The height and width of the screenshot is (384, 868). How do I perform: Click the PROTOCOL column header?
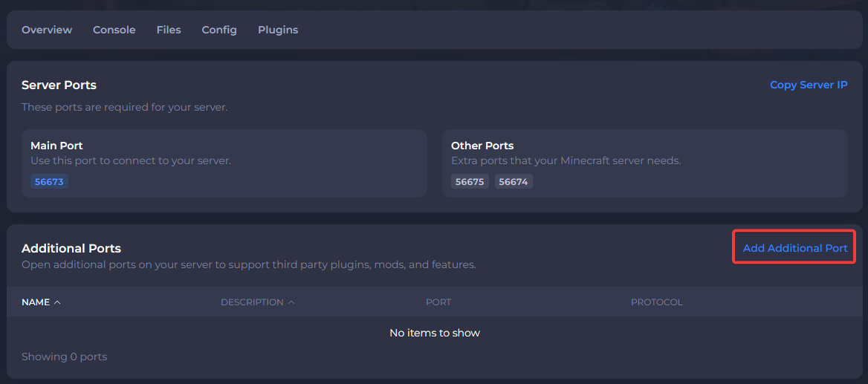coord(656,302)
